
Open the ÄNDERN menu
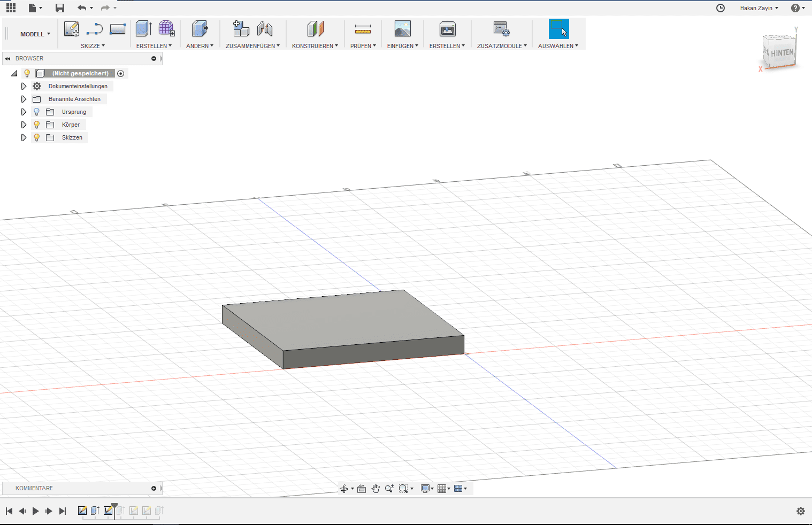coord(200,46)
